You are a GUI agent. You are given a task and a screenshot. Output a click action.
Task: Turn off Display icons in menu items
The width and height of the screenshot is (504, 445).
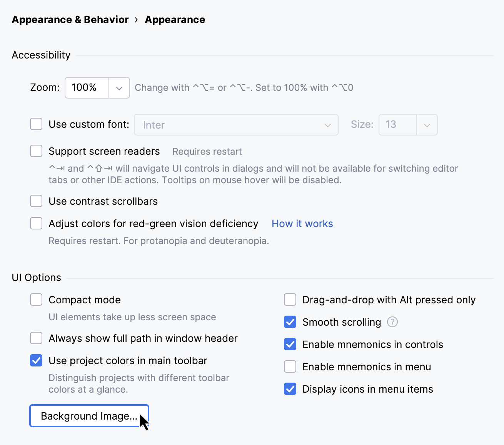pos(290,389)
